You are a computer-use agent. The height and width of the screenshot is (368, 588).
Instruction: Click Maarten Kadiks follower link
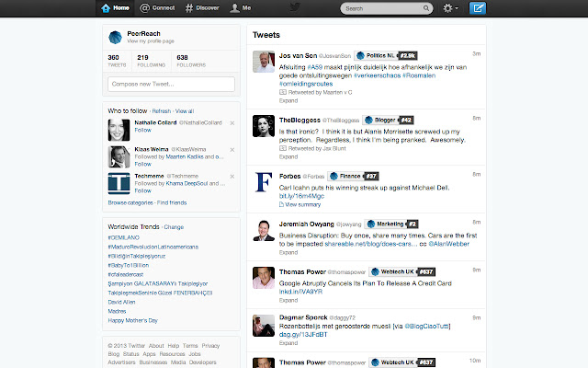coord(185,157)
